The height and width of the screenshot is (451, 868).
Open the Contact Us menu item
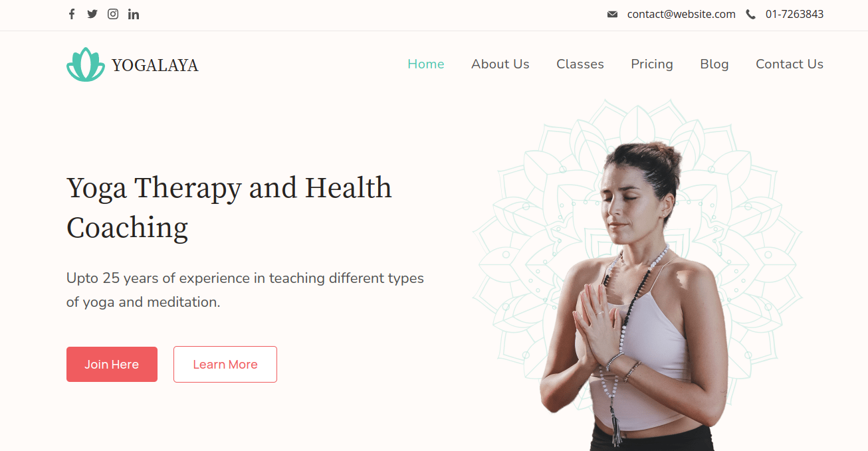(790, 64)
